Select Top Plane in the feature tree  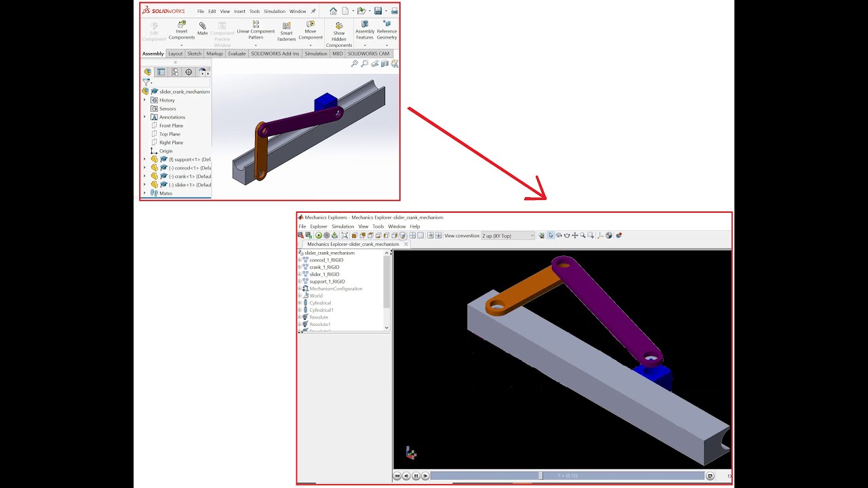pyautogui.click(x=170, y=134)
